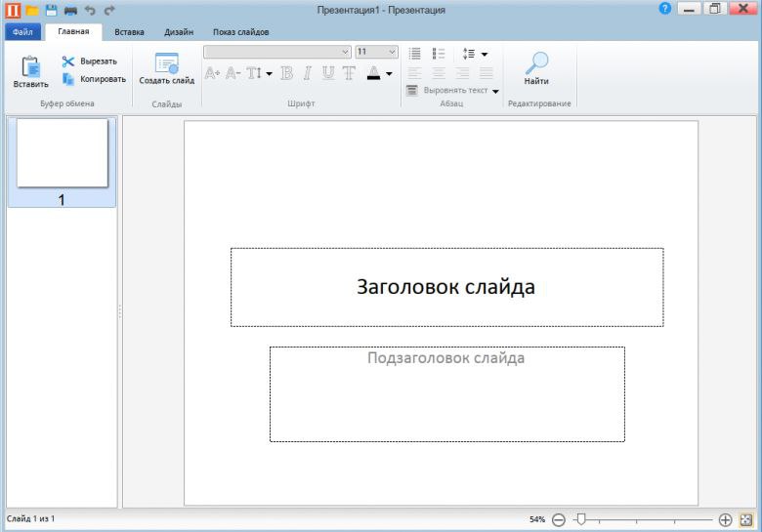762x532 pixels.
Task: Click the Копировать copy icon
Action: coord(68,79)
